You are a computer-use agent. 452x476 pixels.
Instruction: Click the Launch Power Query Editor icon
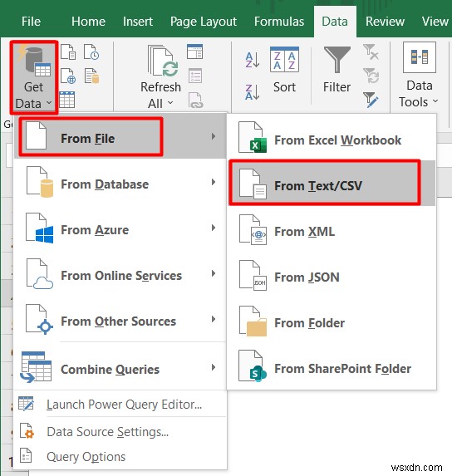(x=26, y=404)
